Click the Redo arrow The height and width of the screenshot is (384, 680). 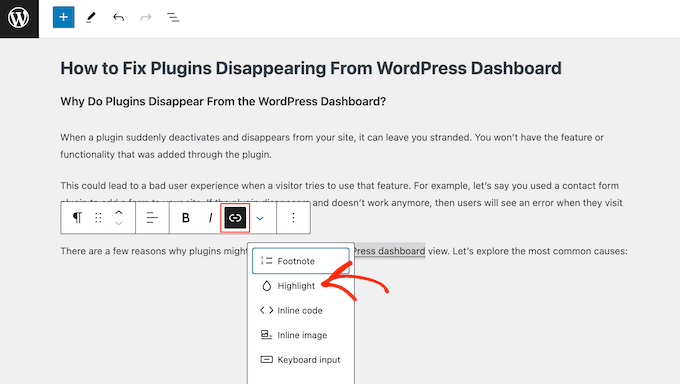tap(146, 17)
